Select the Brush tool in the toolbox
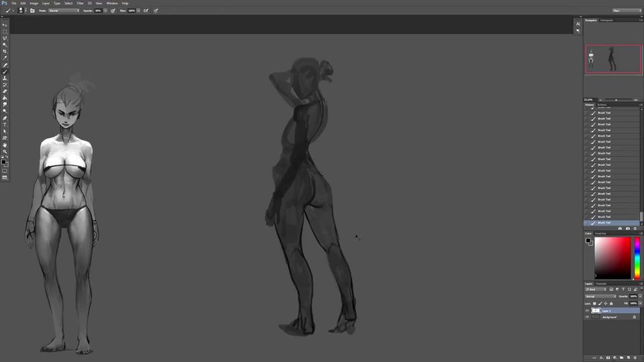 point(5,72)
